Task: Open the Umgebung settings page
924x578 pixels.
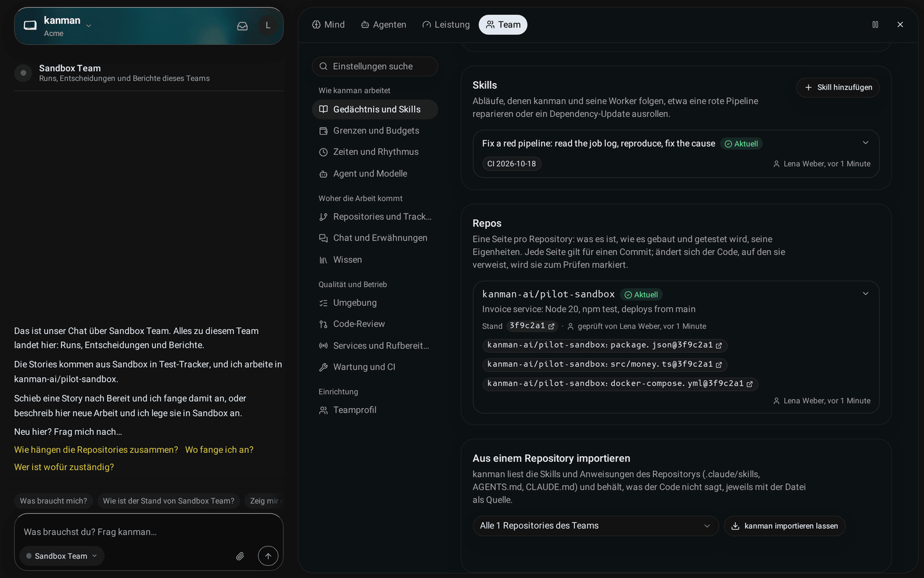Action: click(375, 303)
